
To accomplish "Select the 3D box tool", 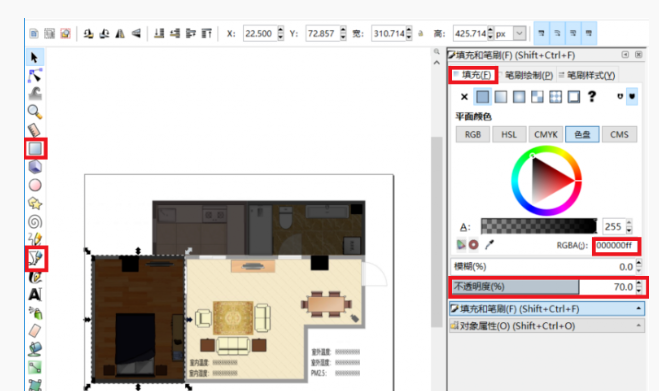I will (x=34, y=167).
